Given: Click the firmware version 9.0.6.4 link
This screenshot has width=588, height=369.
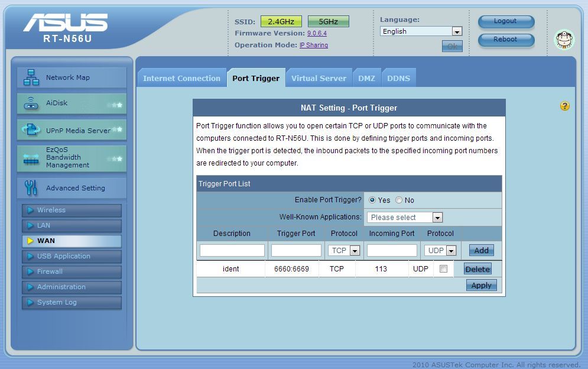Looking at the screenshot, I should (x=317, y=34).
